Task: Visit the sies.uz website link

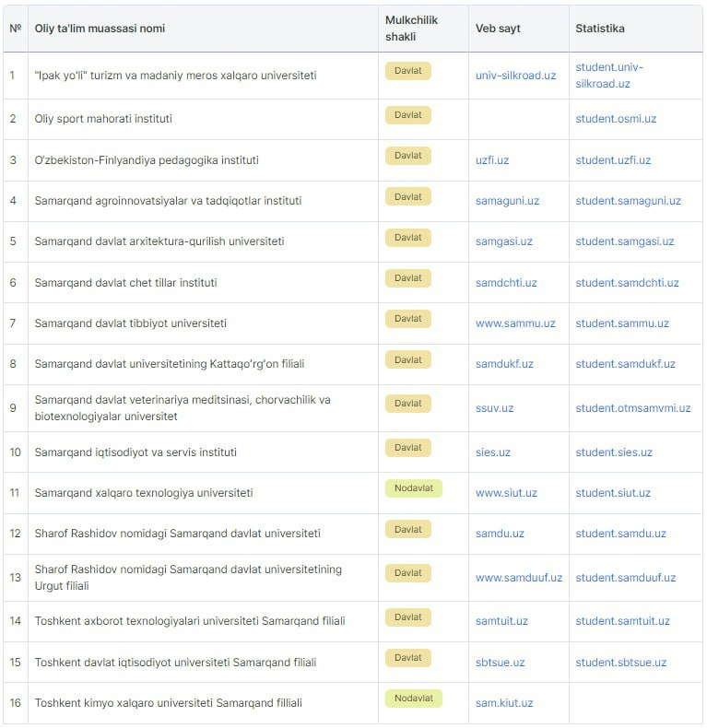Action: point(492,452)
